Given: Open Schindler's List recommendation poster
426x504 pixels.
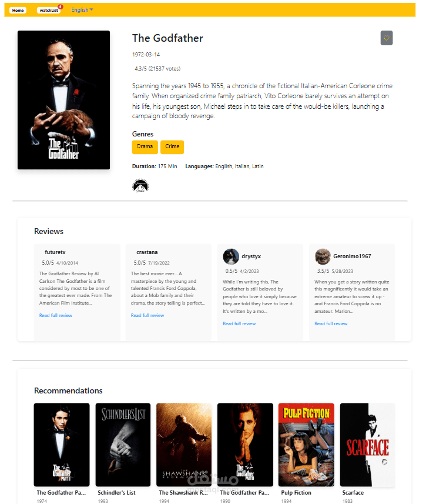Looking at the screenshot, I should [123, 445].
